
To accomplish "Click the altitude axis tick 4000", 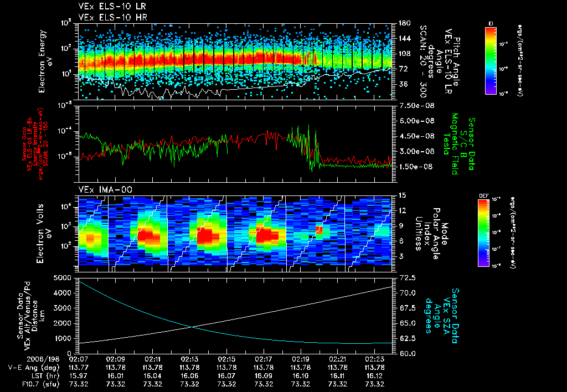I will (63, 293).
